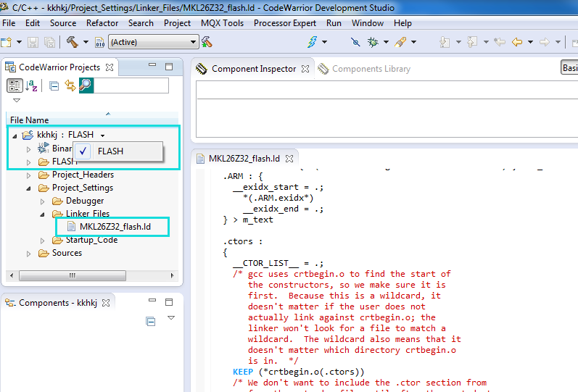This screenshot has height=392, width=578.
Task: Open the flashlight Search dropdown arrow
Action: [413, 42]
